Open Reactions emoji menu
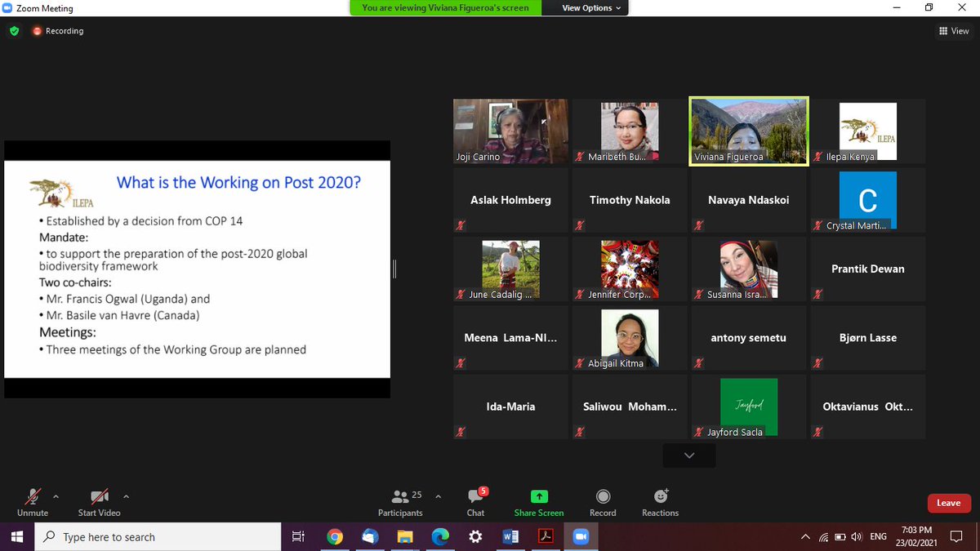The width and height of the screenshot is (980, 551). click(x=661, y=502)
